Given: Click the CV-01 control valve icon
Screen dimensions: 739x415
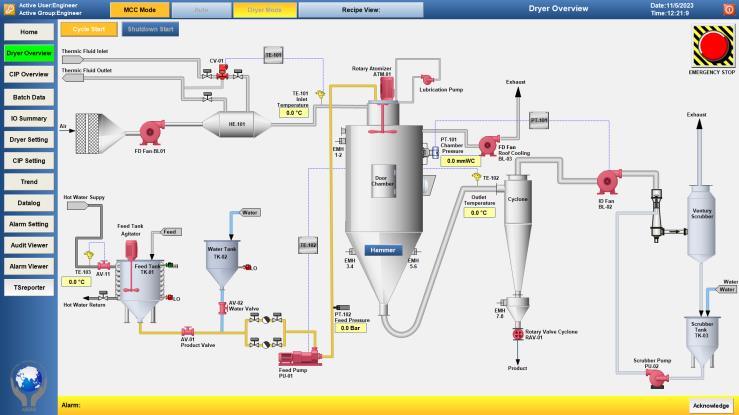Looking at the screenshot, I should tap(221, 71).
